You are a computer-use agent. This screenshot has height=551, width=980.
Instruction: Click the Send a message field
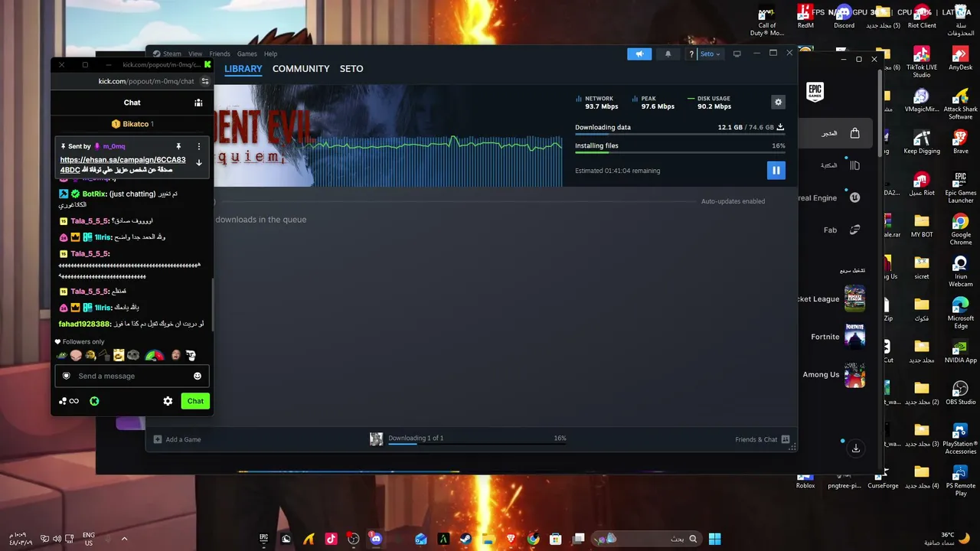[x=132, y=376]
